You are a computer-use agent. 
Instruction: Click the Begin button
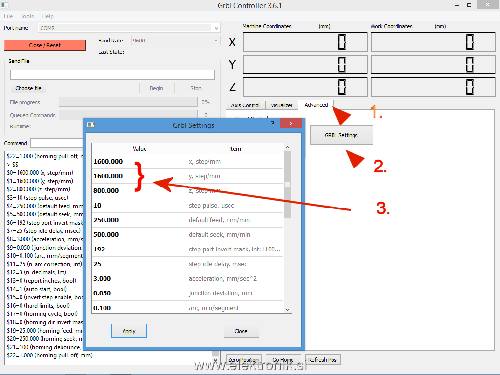tap(156, 88)
